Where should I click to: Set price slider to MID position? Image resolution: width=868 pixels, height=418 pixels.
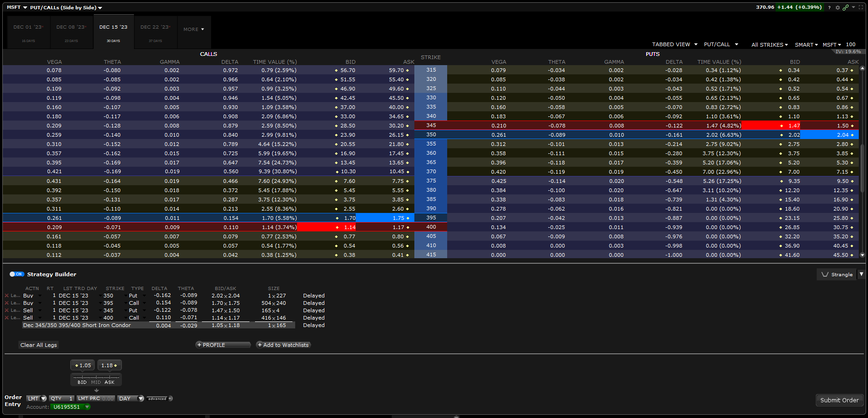[x=96, y=382]
